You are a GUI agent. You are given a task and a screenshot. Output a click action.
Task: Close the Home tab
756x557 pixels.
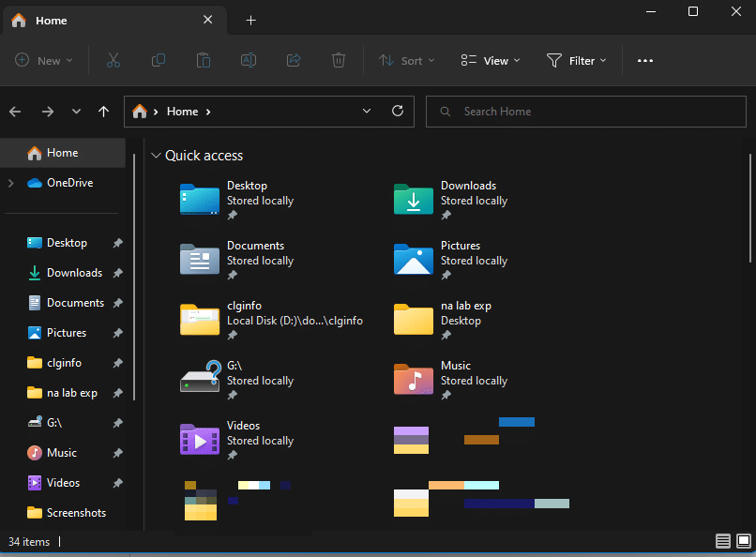pos(208,20)
